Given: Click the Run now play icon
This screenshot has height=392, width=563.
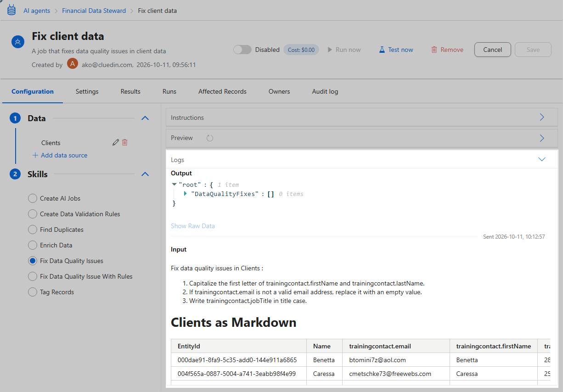Looking at the screenshot, I should (330, 50).
